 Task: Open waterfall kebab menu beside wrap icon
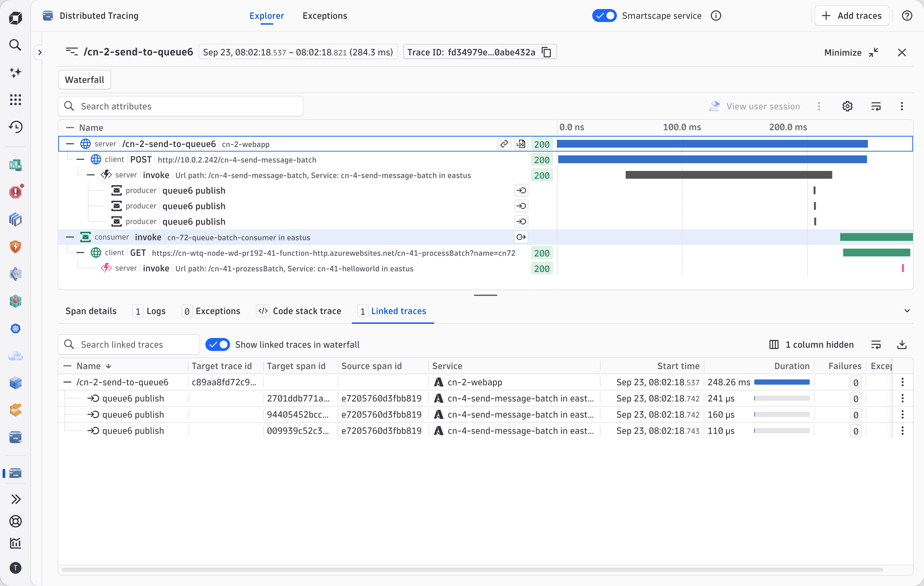pyautogui.click(x=901, y=106)
